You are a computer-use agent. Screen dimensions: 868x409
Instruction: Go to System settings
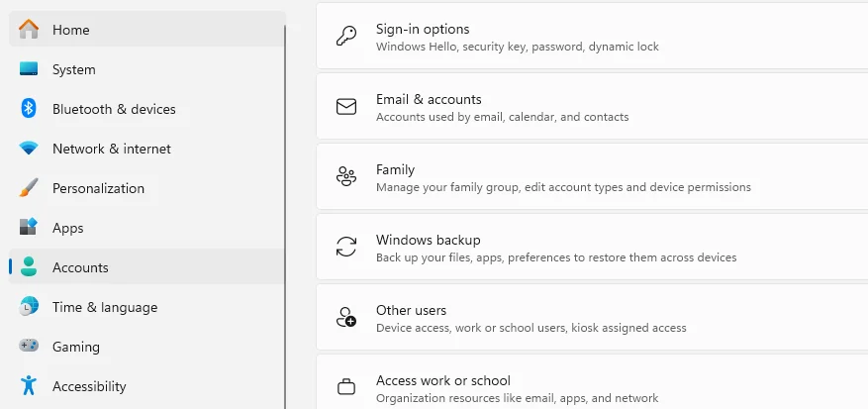[x=146, y=69]
